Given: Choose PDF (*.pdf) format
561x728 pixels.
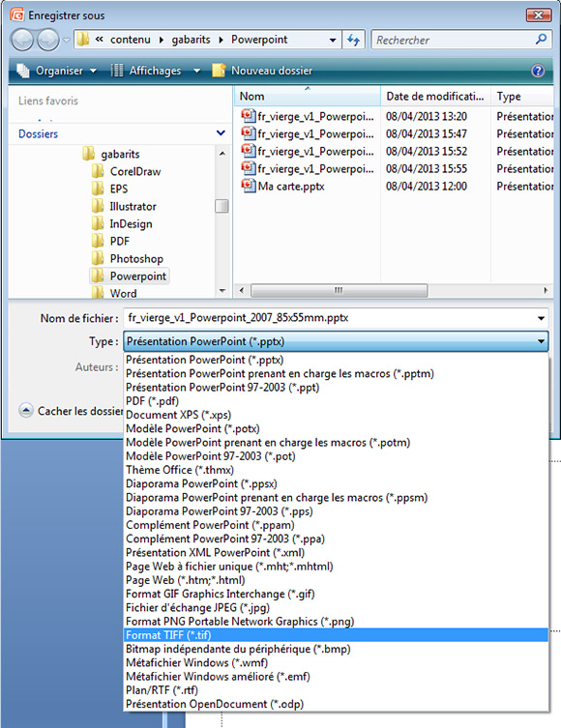Looking at the screenshot, I should (336, 400).
